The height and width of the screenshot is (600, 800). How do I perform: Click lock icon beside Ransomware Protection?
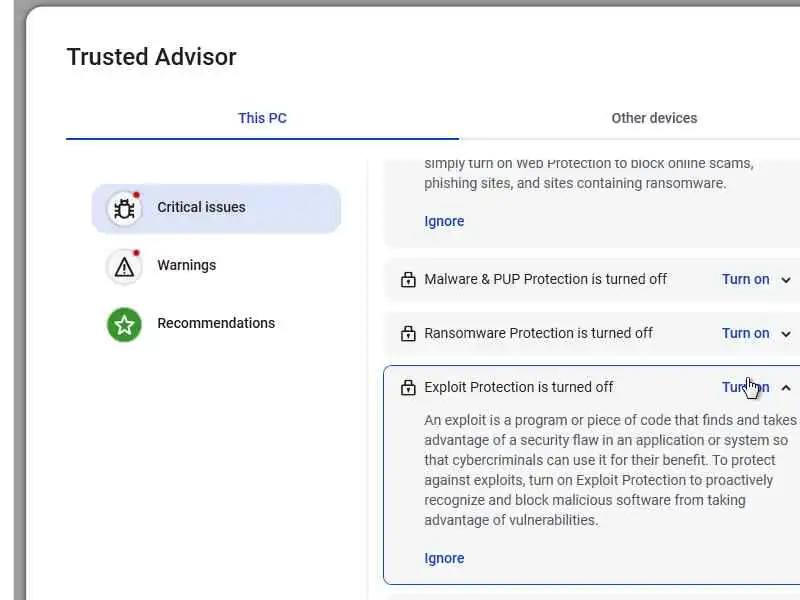[x=408, y=334]
